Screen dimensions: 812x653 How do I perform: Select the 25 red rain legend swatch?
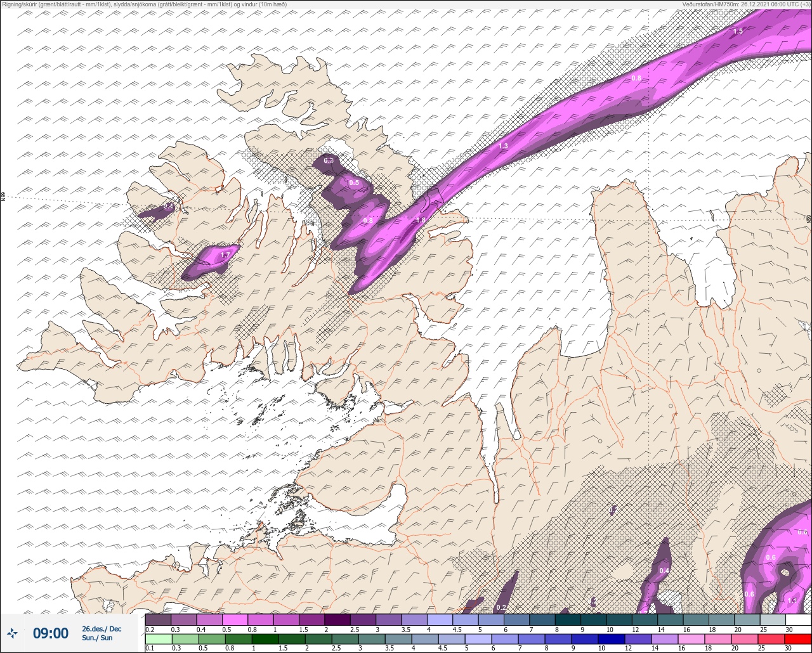pyautogui.click(x=771, y=639)
